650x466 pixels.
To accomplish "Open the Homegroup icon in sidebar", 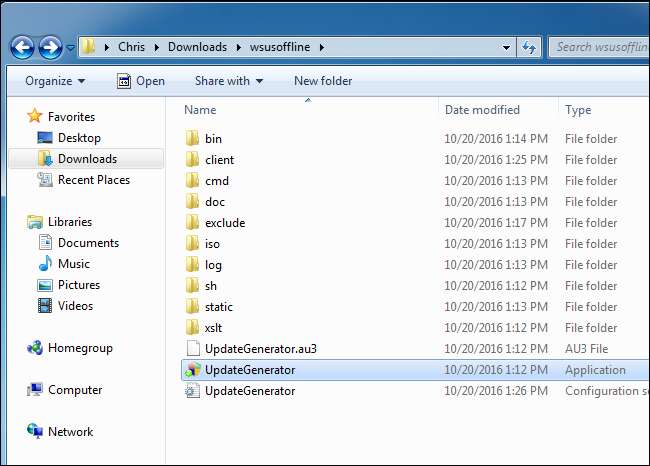I will click(x=35, y=348).
